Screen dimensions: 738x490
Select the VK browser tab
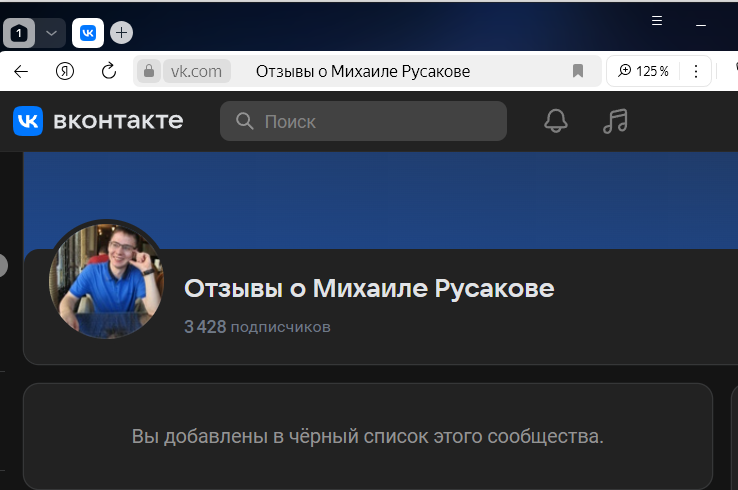88,33
